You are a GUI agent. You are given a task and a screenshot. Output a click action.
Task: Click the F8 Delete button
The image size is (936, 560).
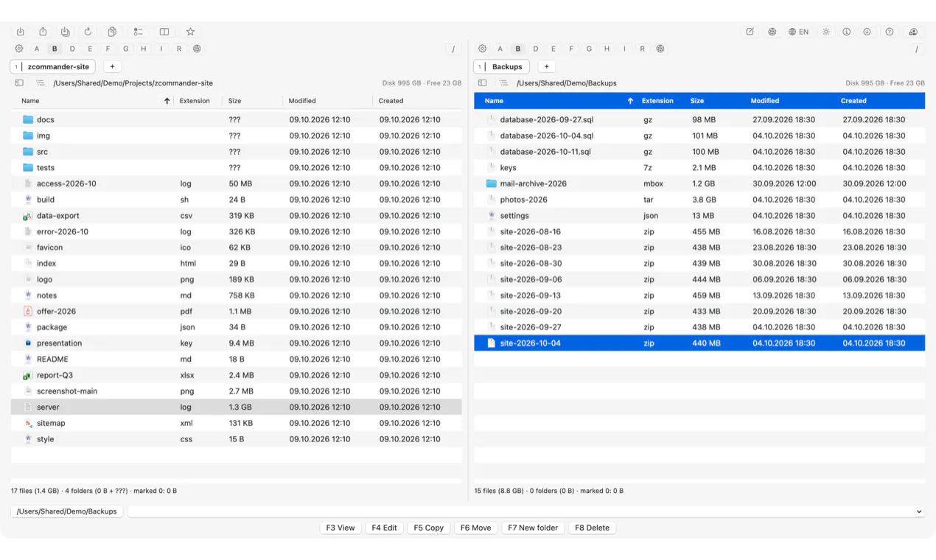592,528
